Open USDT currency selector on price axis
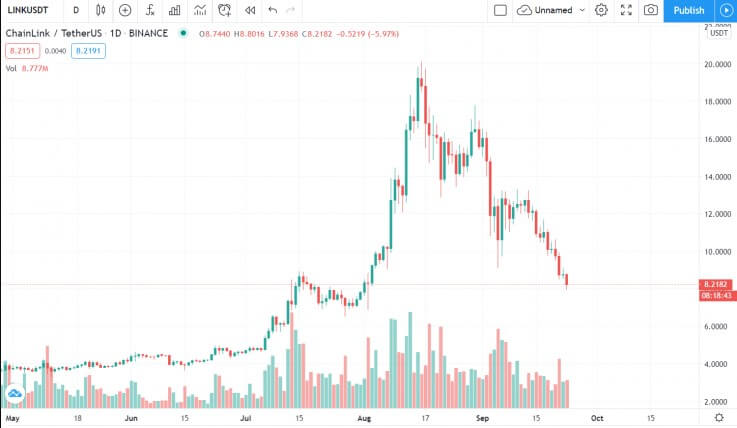 point(719,33)
